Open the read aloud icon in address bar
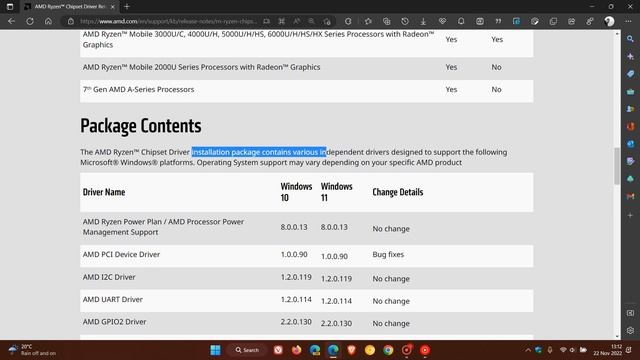Screen dimensions: 640x360 [x=297, y=21]
